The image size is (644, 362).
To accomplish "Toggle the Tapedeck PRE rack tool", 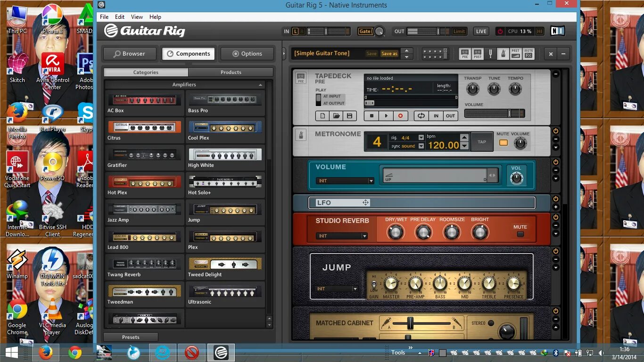I will pos(465,54).
